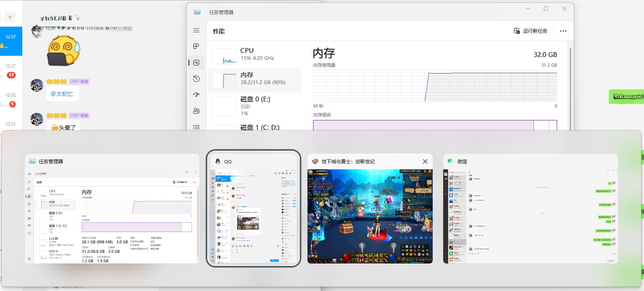Click Task Manager icon in switcher title
Image resolution: width=644 pixels, height=291 pixels.
click(x=32, y=161)
